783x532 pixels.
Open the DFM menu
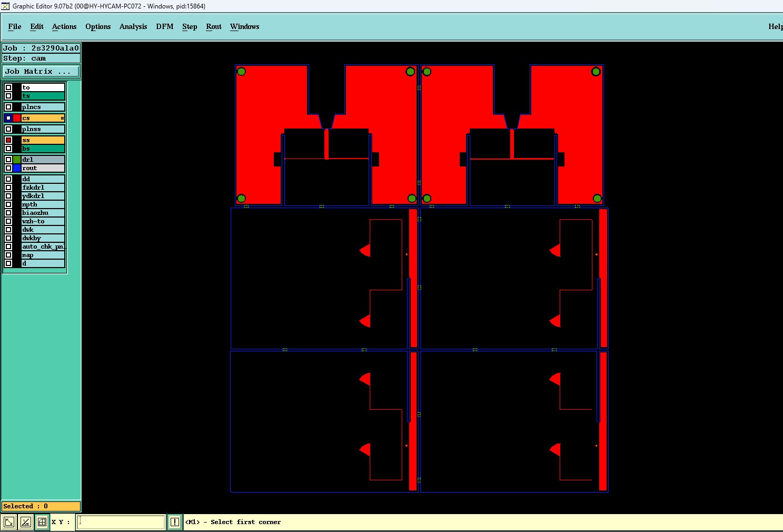point(165,26)
